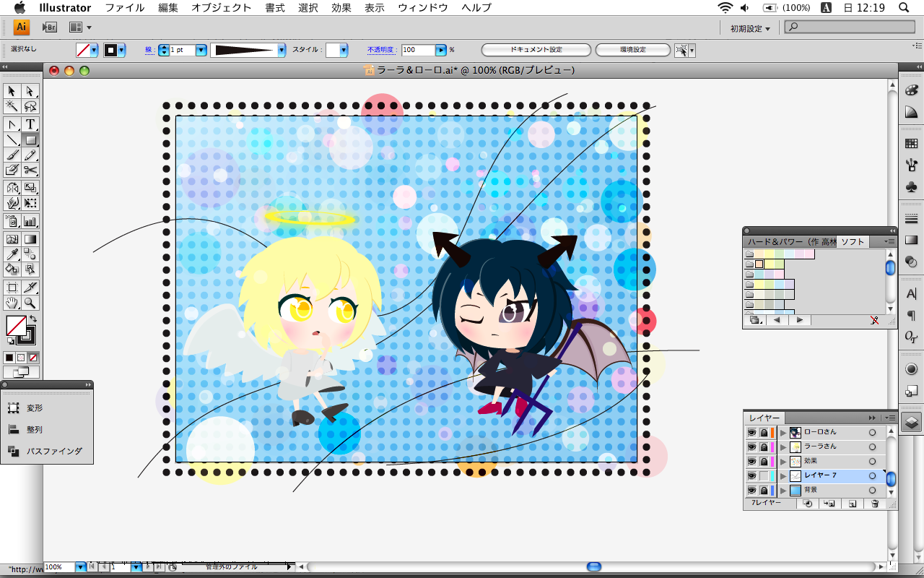The image size is (924, 578).
Task: Delete selection with Layers trash icon
Action: (x=875, y=504)
